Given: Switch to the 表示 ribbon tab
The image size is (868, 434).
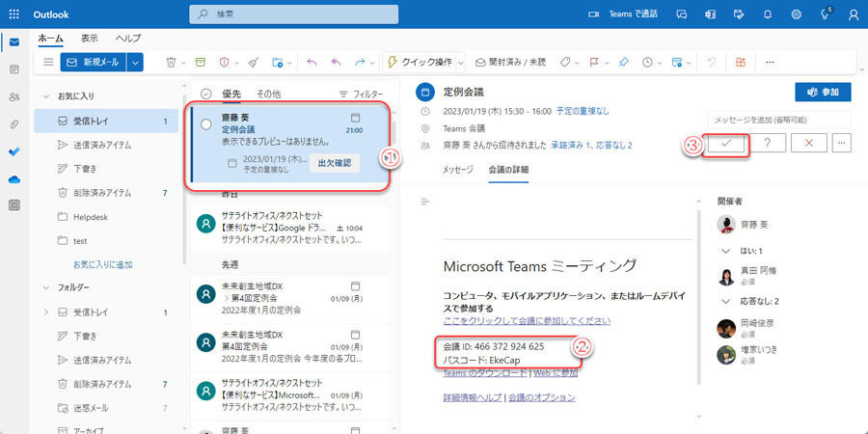Looking at the screenshot, I should pyautogui.click(x=90, y=39).
